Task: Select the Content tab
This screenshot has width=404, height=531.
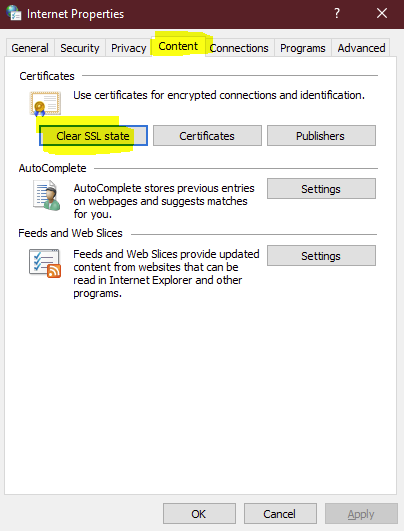Action: point(178,46)
